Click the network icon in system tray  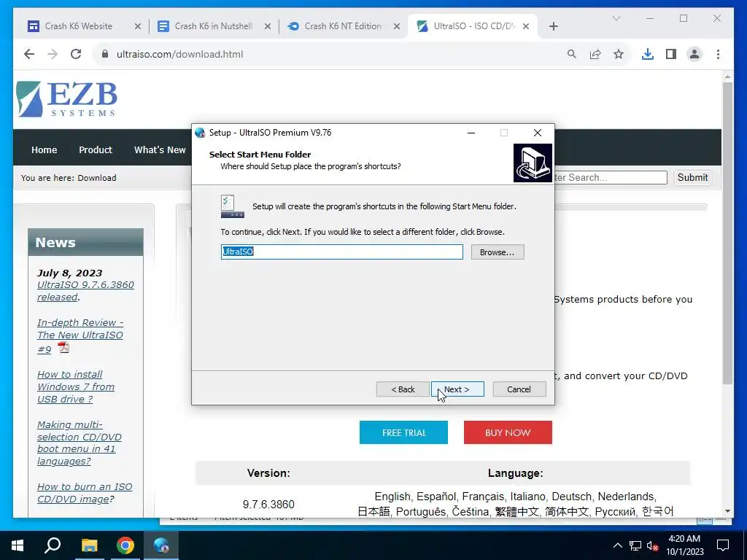635,545
